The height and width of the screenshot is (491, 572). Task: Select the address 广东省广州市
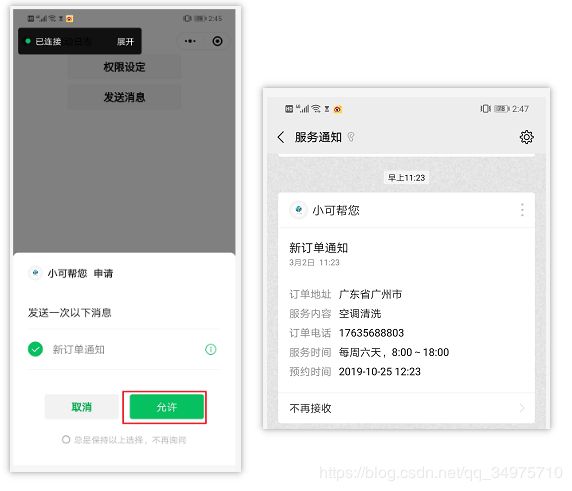pos(370,294)
